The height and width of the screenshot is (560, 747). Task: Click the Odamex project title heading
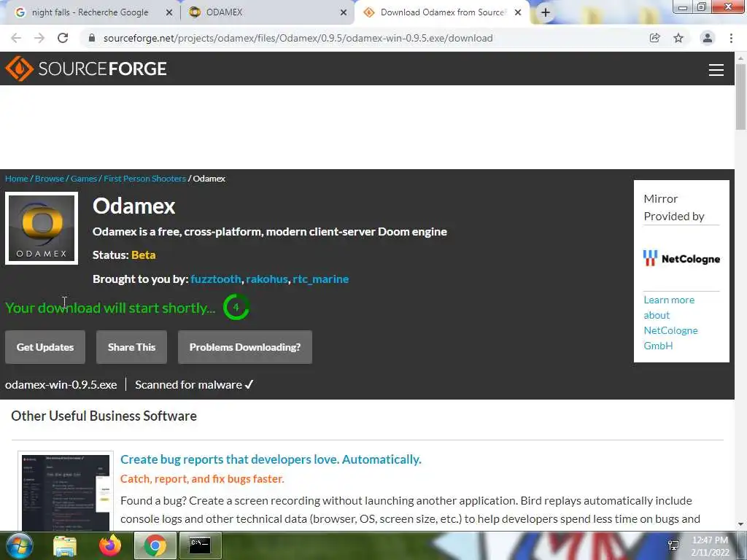coord(134,206)
